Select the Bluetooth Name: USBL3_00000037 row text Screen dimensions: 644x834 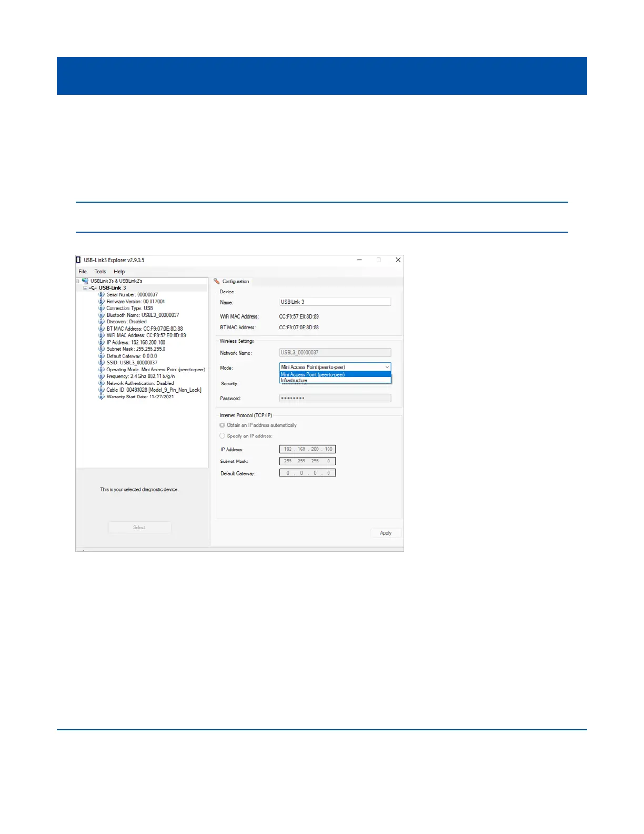(x=143, y=315)
